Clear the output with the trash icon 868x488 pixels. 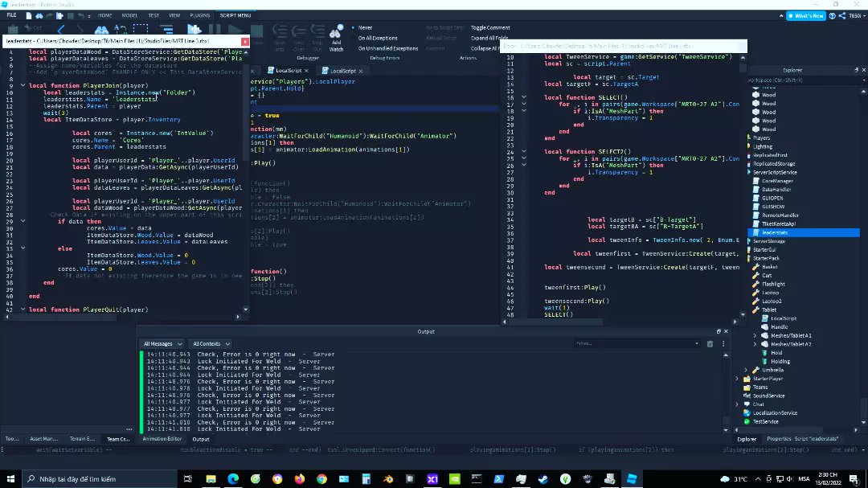pos(710,343)
